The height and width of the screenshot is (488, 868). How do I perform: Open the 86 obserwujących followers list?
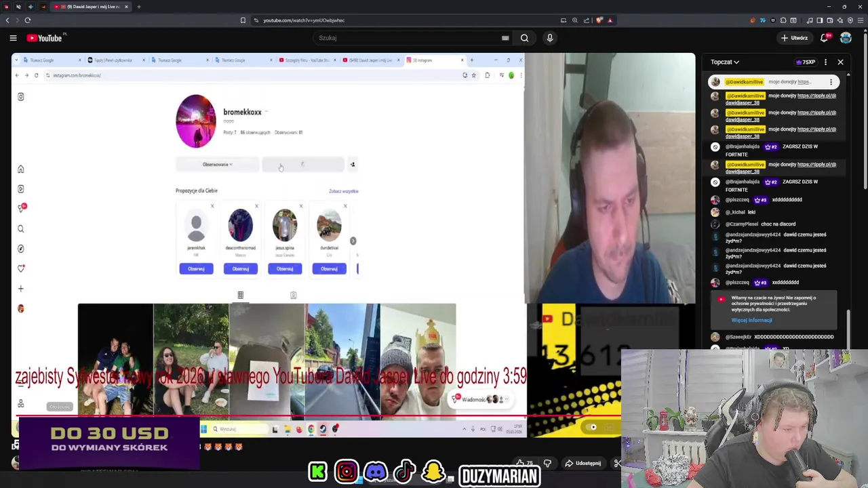255,133
